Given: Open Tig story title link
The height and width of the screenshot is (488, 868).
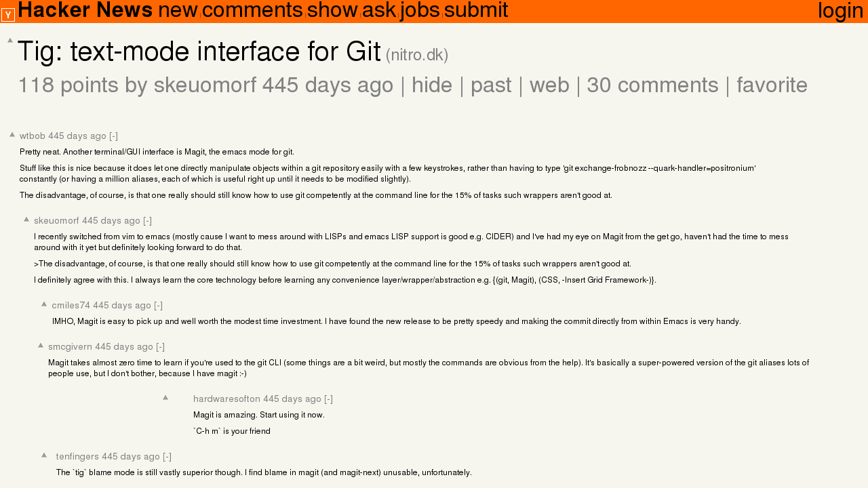Looking at the screenshot, I should (x=199, y=52).
